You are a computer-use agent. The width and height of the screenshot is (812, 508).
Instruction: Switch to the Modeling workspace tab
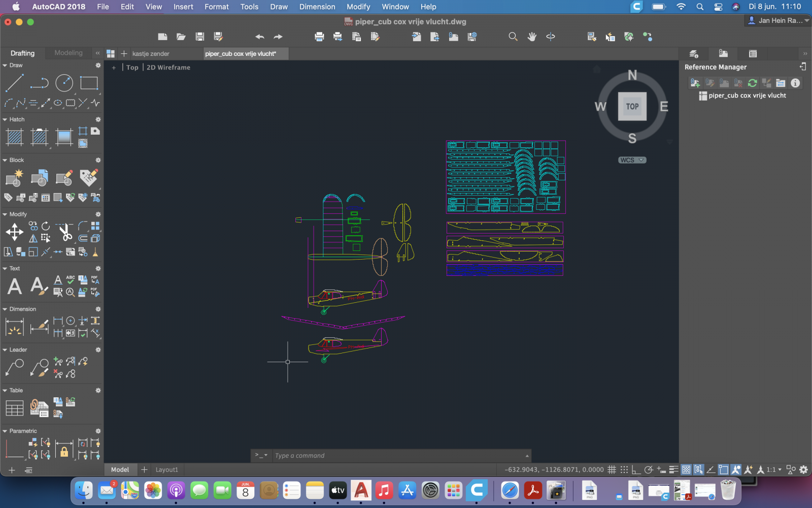(69, 53)
